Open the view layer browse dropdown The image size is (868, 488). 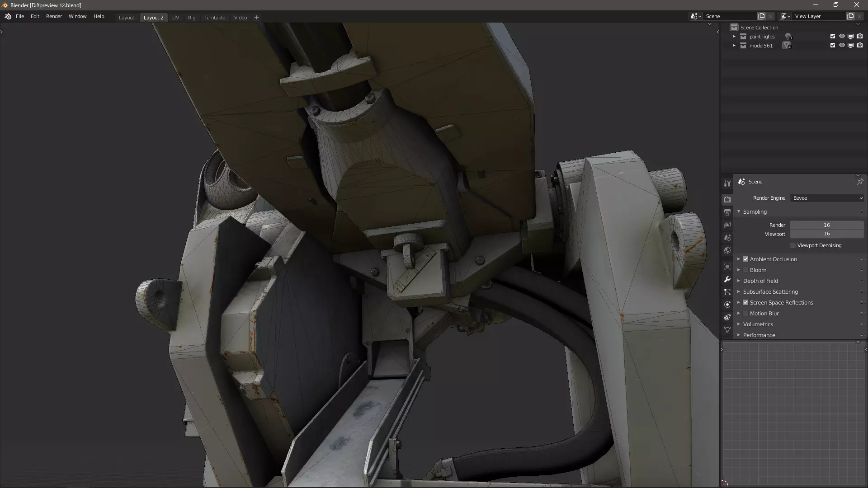click(785, 16)
